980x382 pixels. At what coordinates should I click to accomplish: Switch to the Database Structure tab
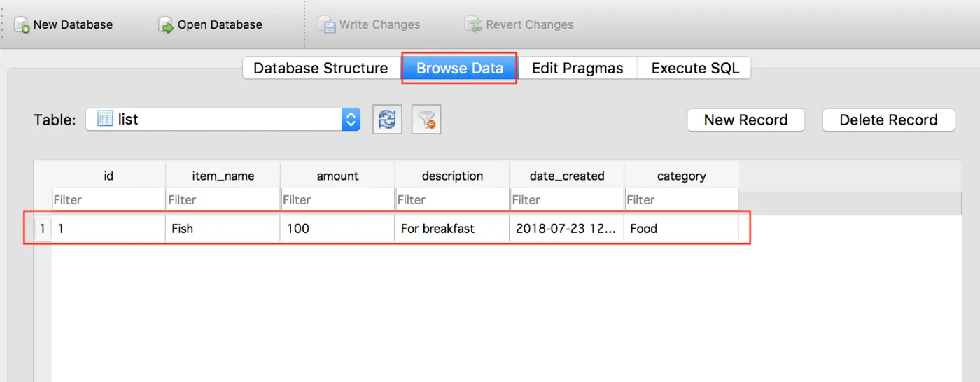321,69
